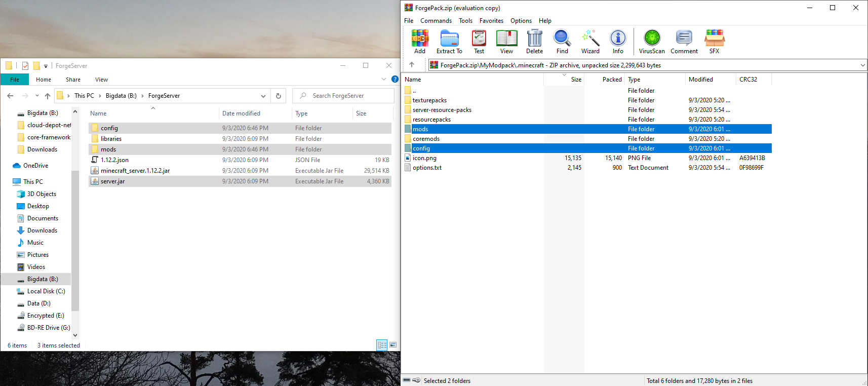Start VirusScan on the archive

[x=652, y=42]
